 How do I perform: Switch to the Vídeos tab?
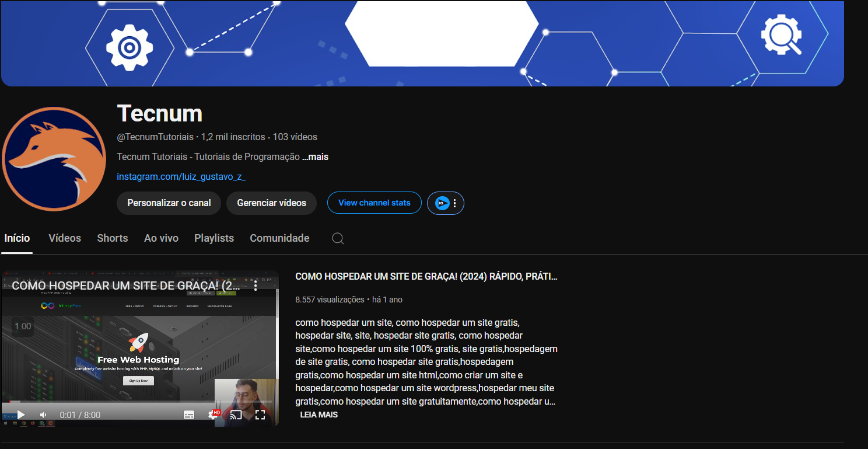tap(65, 238)
